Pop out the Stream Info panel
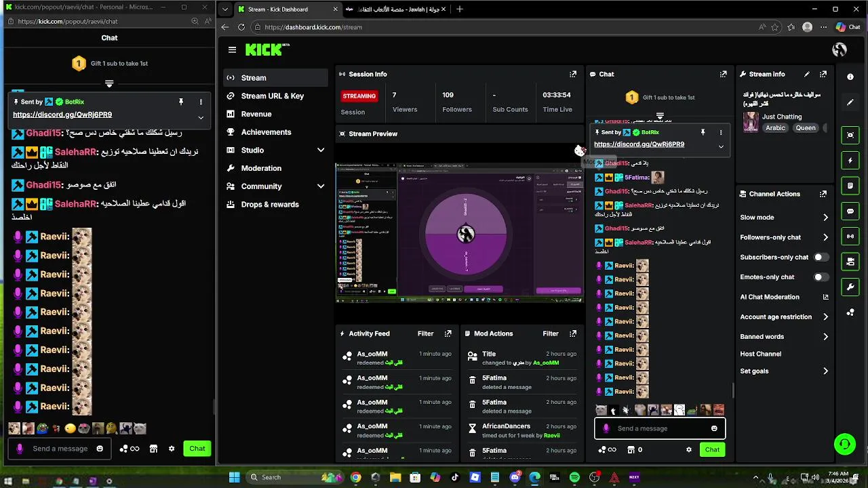 point(823,74)
